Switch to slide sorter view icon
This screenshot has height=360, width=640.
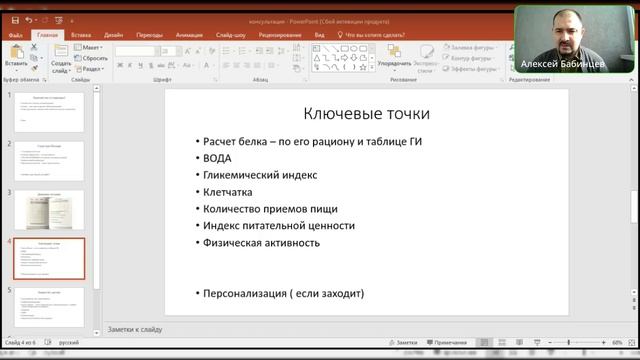502,342
